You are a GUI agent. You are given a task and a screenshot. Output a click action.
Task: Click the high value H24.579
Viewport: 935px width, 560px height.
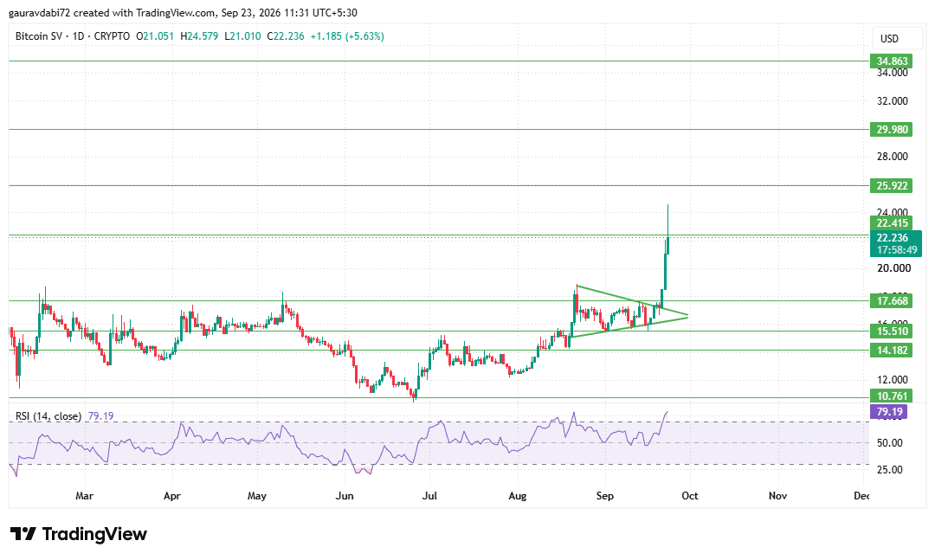(x=199, y=36)
